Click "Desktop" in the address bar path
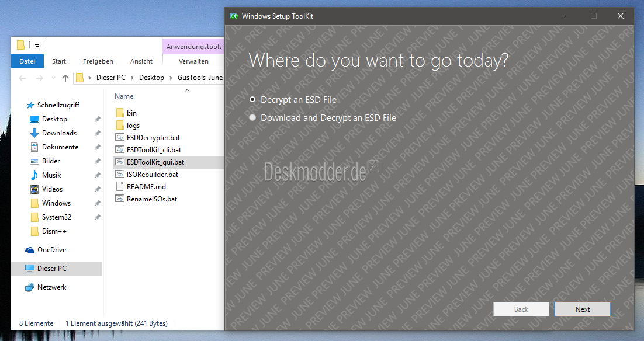Screen dimensions: 644x341 (x=151, y=78)
